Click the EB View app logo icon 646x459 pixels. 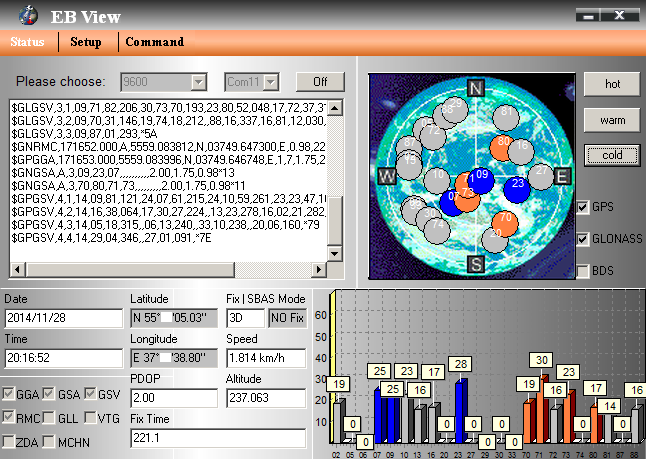click(x=32, y=15)
